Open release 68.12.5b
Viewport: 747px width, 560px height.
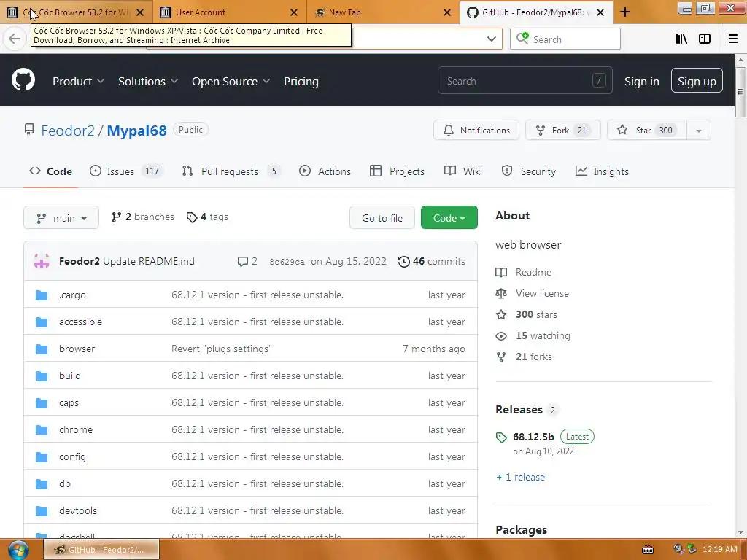[x=533, y=437]
